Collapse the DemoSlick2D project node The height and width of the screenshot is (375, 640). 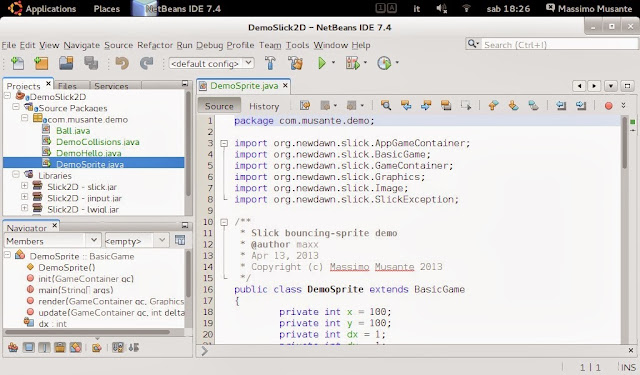pos(7,96)
